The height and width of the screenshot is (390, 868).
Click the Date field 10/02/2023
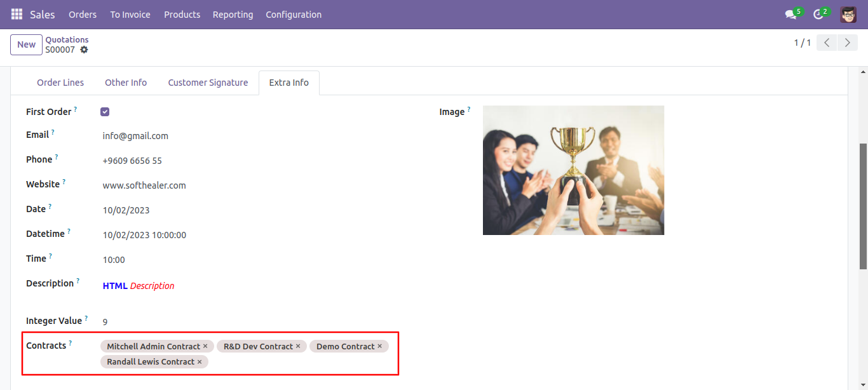click(126, 210)
